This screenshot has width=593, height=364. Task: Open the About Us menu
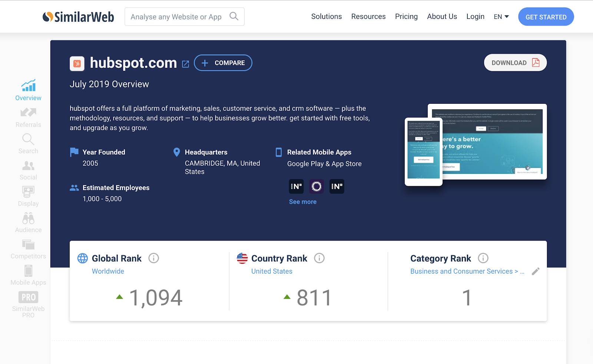(x=442, y=16)
